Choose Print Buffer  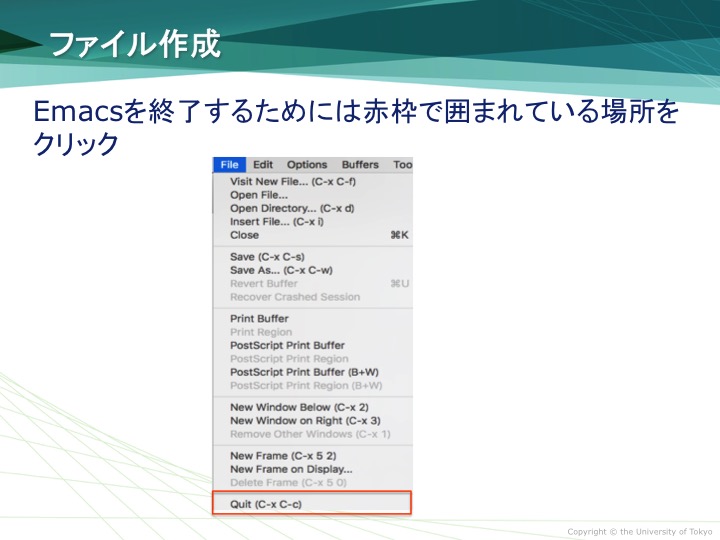point(313,319)
